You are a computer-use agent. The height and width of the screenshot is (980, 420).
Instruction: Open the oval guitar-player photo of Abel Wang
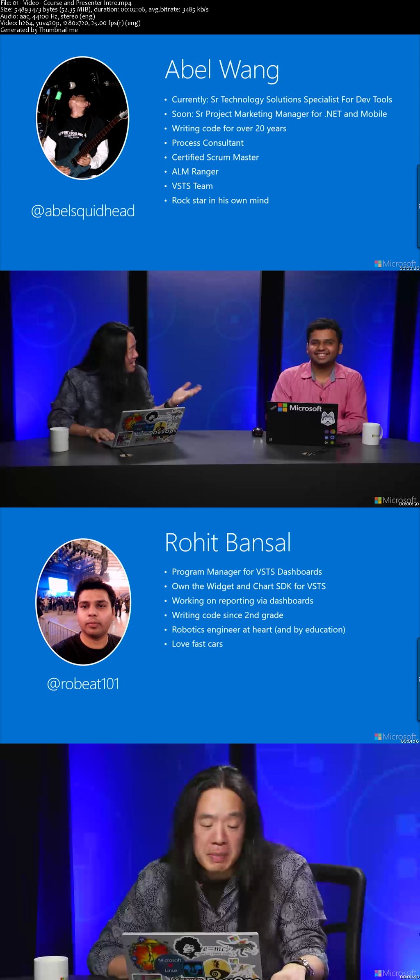[x=83, y=118]
